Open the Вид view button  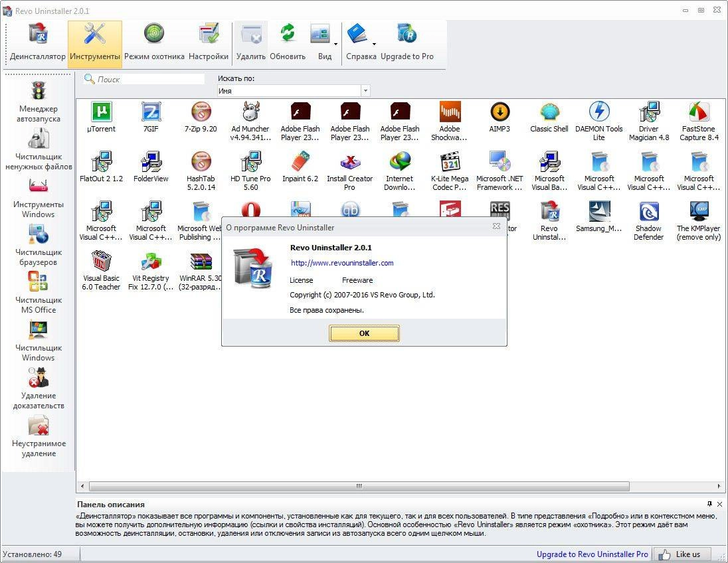point(321,44)
